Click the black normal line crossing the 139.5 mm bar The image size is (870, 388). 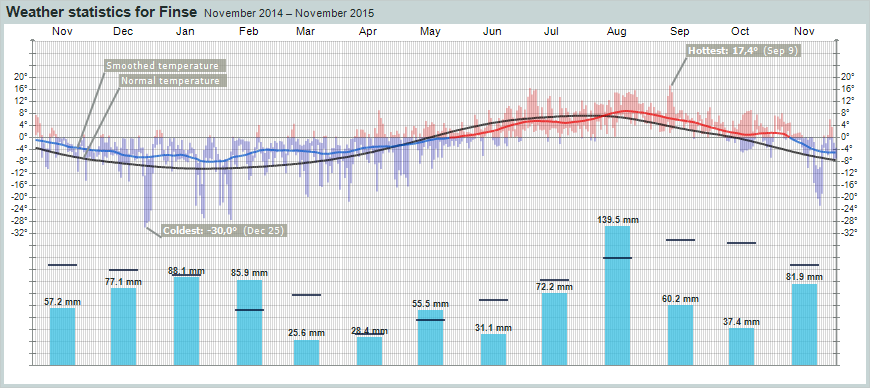[618, 258]
